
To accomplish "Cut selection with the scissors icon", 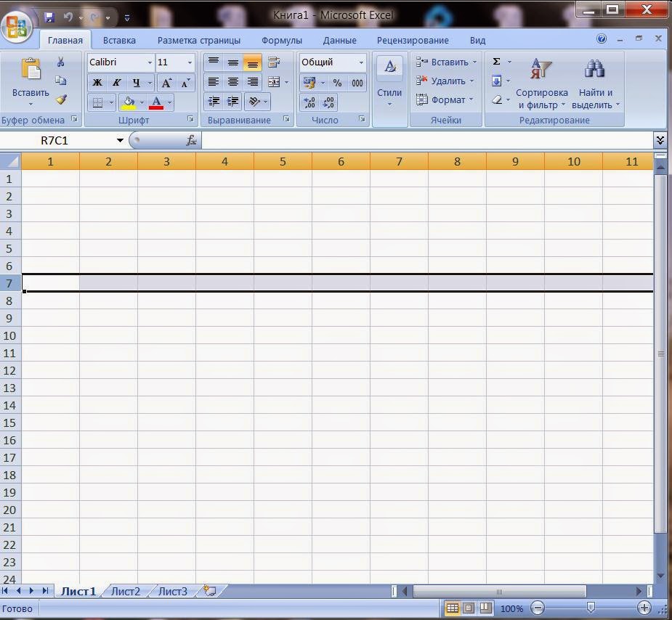I will point(60,62).
